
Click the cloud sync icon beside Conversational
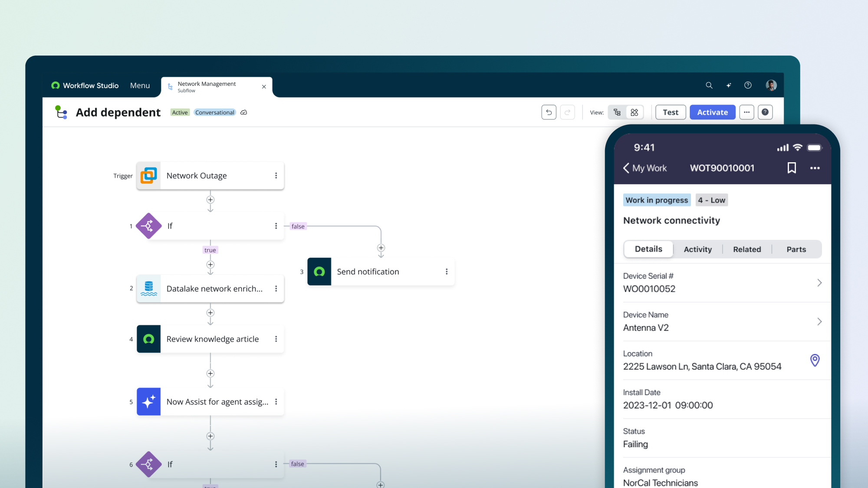point(244,112)
